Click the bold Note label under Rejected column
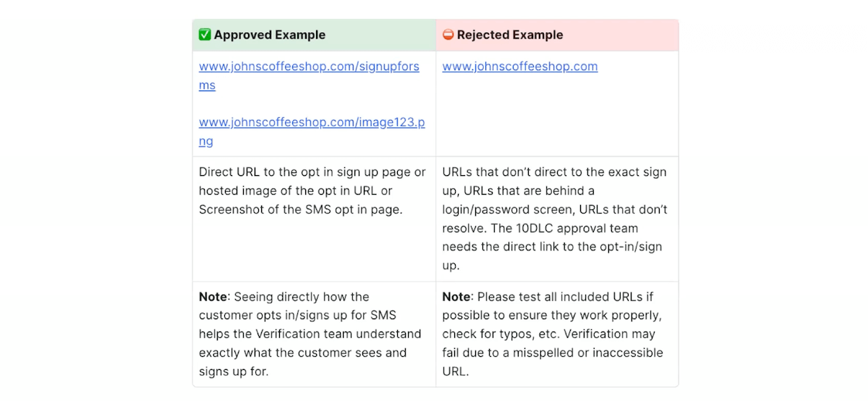 tap(456, 297)
